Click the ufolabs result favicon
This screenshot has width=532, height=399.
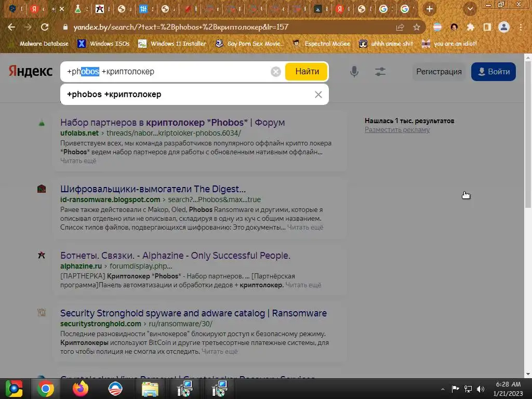coord(42,123)
